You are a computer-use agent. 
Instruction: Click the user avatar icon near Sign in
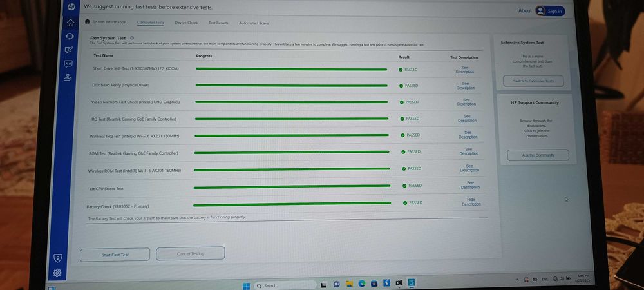(540, 11)
